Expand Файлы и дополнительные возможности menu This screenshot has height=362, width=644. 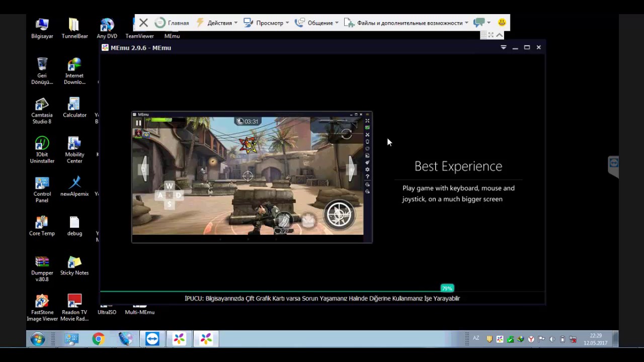point(406,23)
